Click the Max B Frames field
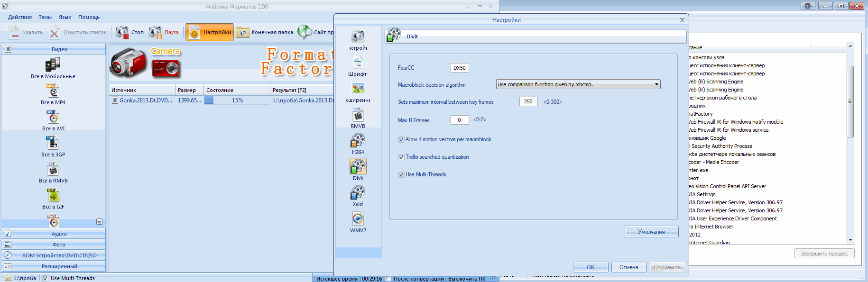 coord(459,120)
